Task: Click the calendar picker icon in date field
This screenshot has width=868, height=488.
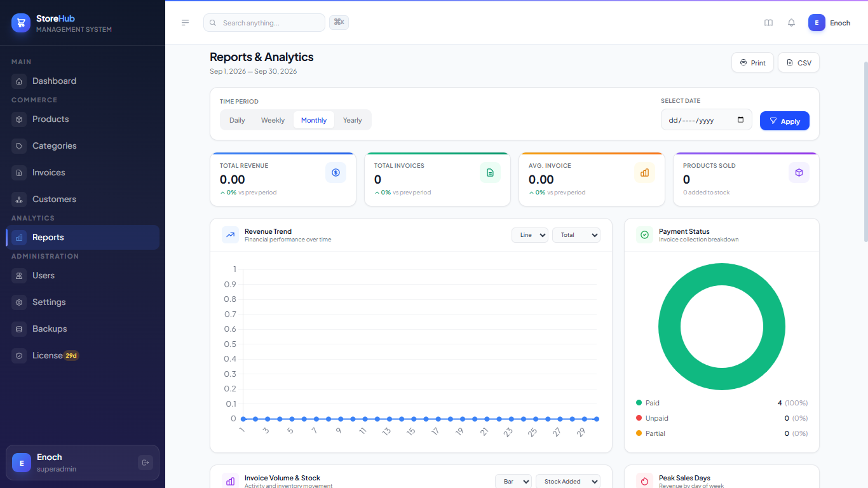Action: (x=740, y=119)
